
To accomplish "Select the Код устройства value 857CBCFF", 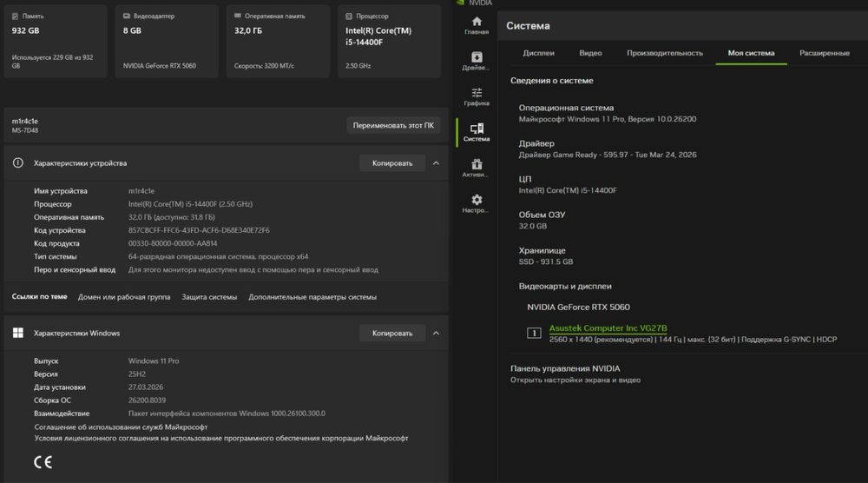I will (x=199, y=230).
